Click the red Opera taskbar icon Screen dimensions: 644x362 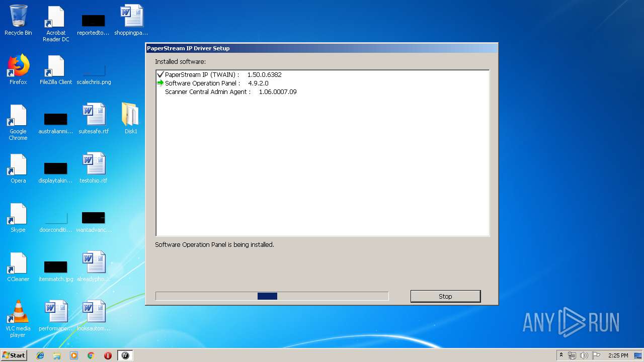coord(108,355)
